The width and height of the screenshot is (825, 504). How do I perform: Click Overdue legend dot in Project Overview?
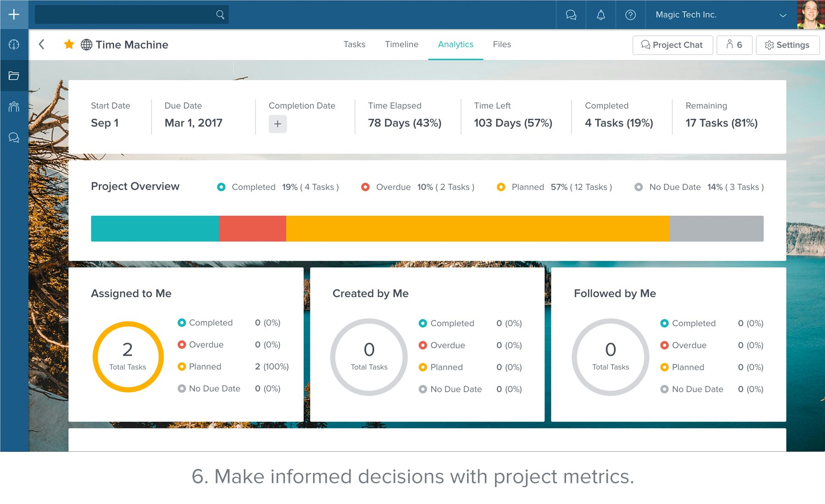[x=365, y=187]
